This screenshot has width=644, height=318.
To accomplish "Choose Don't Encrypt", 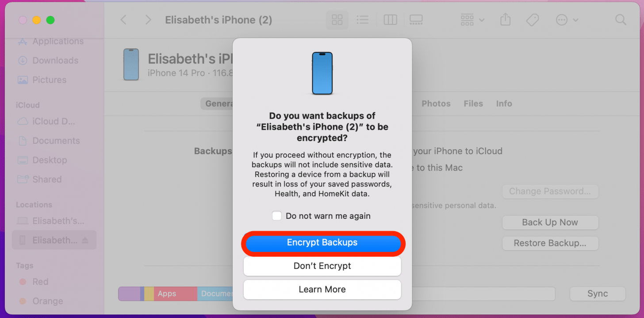I will coord(322,266).
